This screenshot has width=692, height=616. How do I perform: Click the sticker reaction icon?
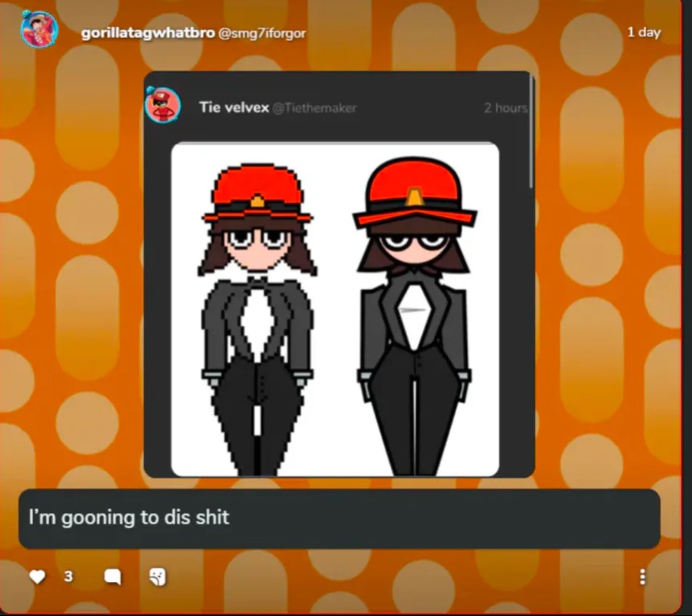click(x=158, y=577)
